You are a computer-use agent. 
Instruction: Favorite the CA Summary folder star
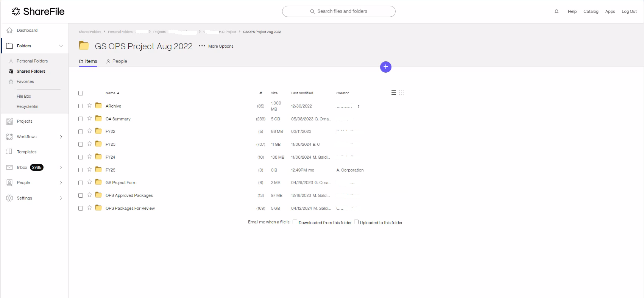[90, 119]
